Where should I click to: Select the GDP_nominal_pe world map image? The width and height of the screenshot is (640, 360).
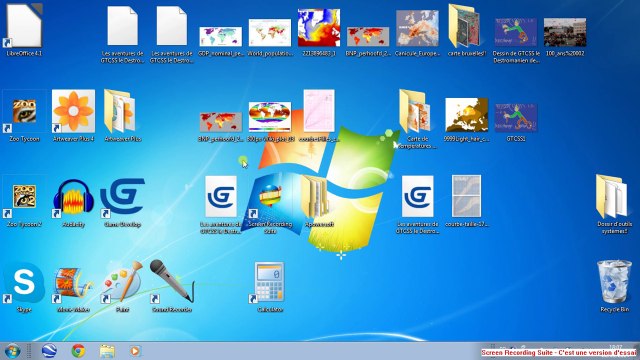220,37
